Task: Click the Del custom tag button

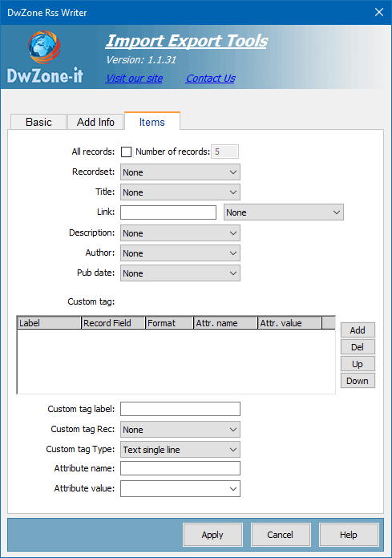Action: 358,347
